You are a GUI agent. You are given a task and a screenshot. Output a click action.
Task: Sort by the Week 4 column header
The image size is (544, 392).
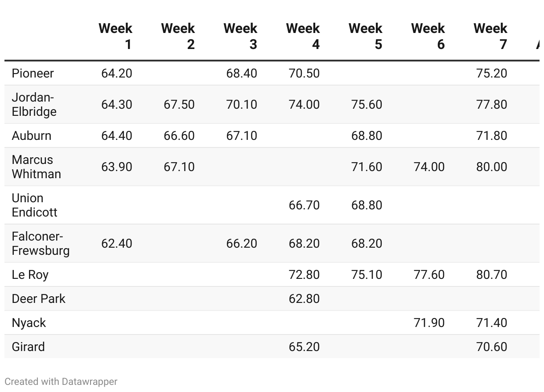(x=303, y=36)
